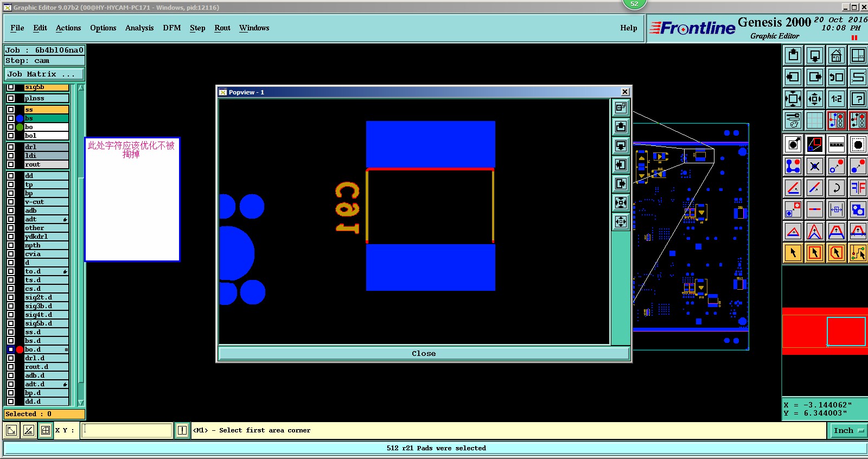The height and width of the screenshot is (459, 868).
Task: Click the zoom in expand icon
Action: pyautogui.click(x=793, y=99)
